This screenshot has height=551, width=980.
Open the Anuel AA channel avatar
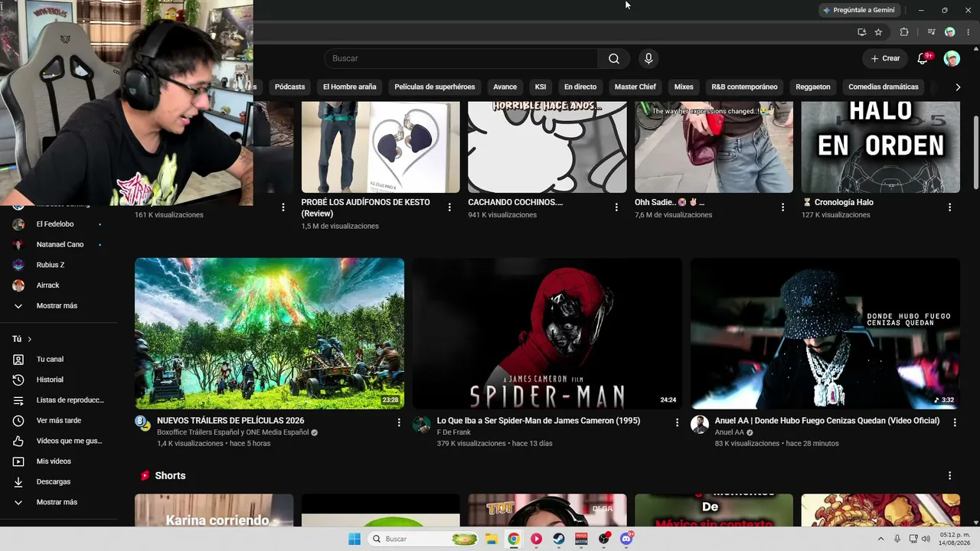point(700,425)
